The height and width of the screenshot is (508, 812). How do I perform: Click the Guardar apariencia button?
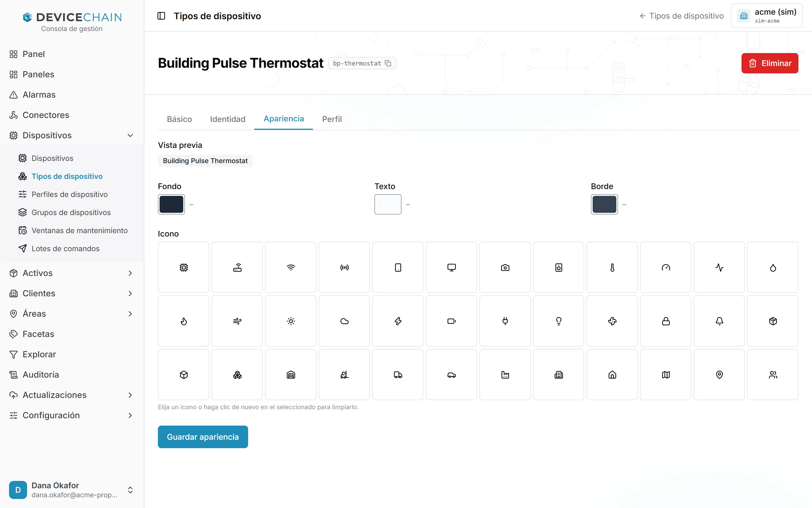[203, 436]
